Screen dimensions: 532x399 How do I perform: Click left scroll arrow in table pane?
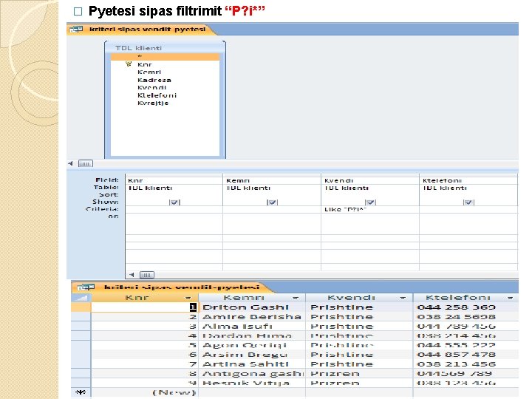tap(70, 163)
